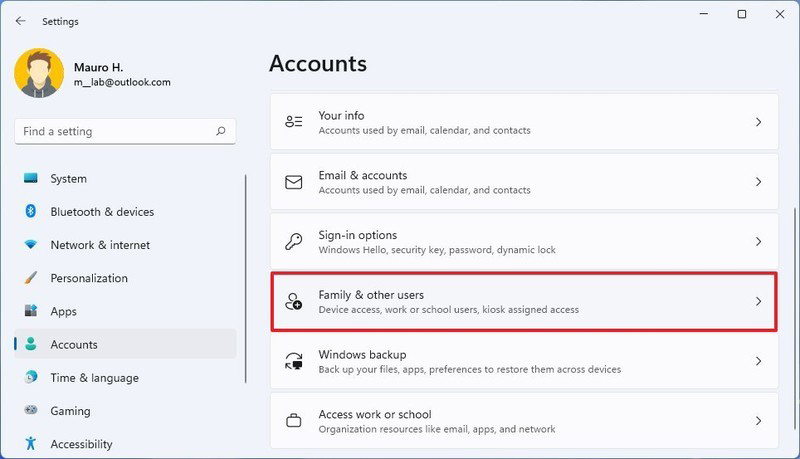Click the Mauro H. profile avatar
This screenshot has height=459, width=800.
[x=39, y=73]
